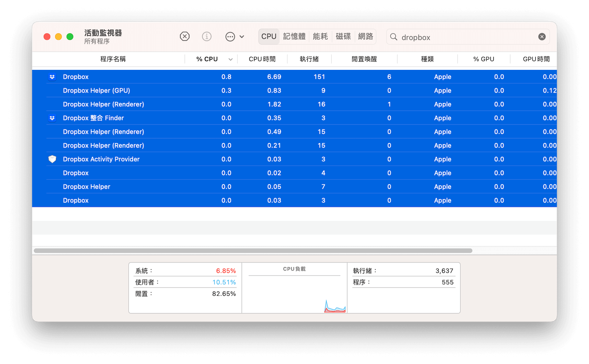Click the 使用者 10.51% value

[x=224, y=282]
